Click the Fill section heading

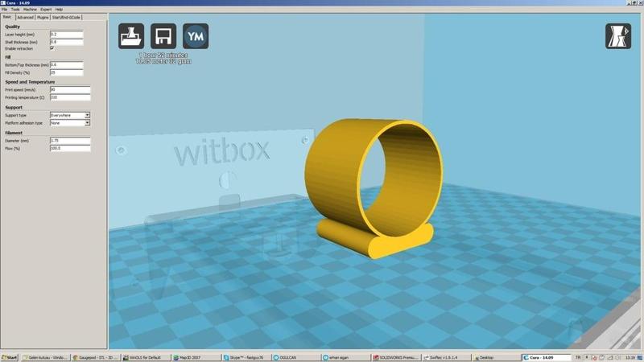point(8,57)
